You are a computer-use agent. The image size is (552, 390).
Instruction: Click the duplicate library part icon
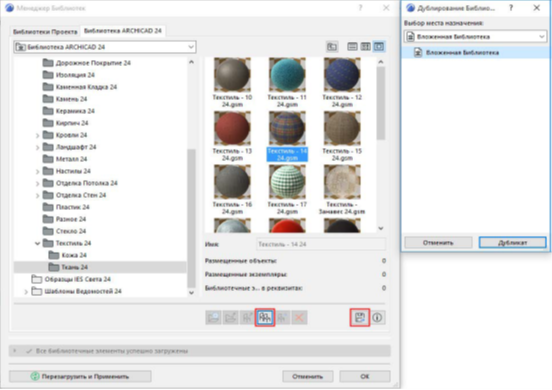click(265, 317)
